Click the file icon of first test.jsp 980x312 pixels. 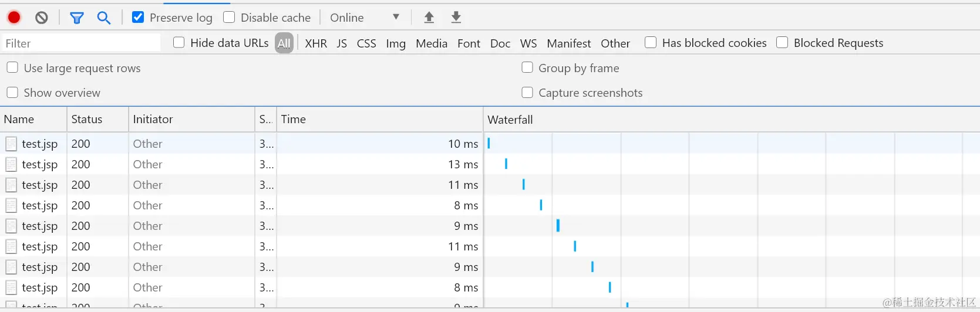[x=11, y=144]
